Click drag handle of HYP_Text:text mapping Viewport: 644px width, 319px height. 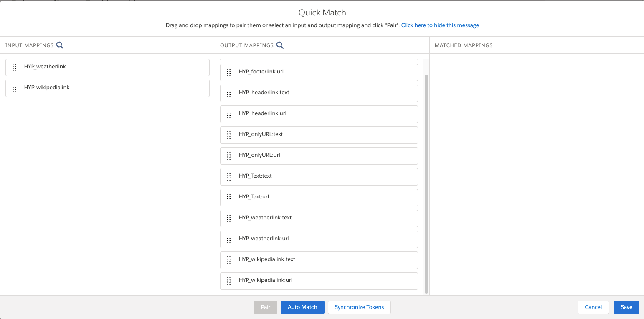tap(228, 176)
